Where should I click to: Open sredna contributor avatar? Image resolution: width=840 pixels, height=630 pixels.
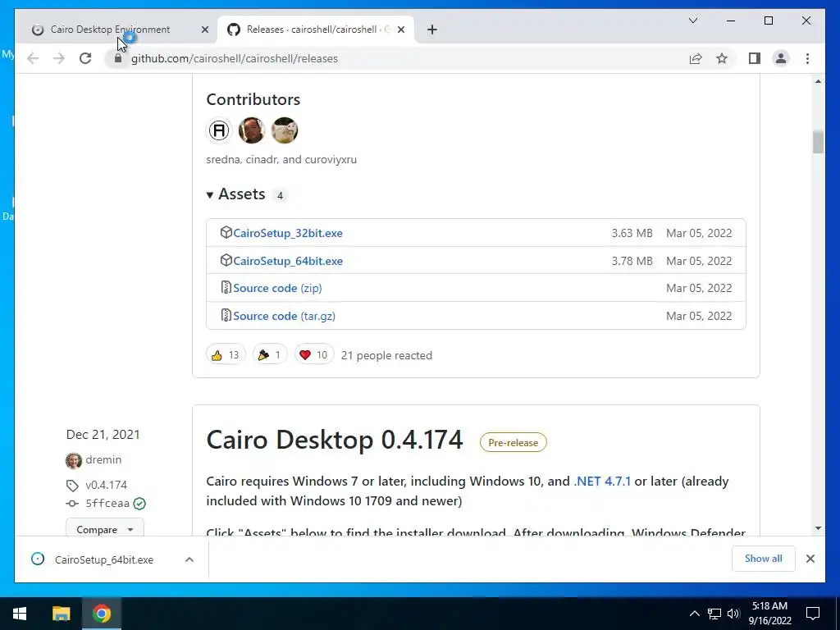tap(218, 130)
